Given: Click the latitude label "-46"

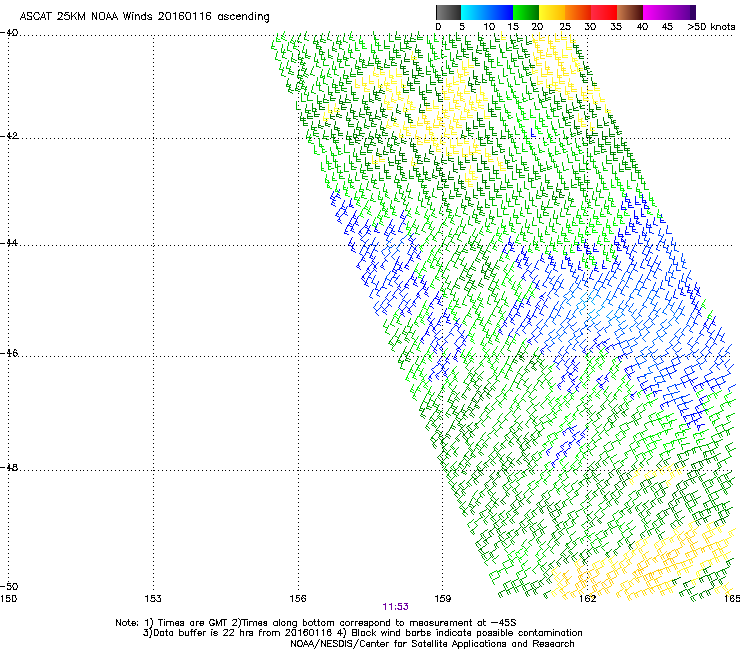Looking at the screenshot, I should point(9,353).
